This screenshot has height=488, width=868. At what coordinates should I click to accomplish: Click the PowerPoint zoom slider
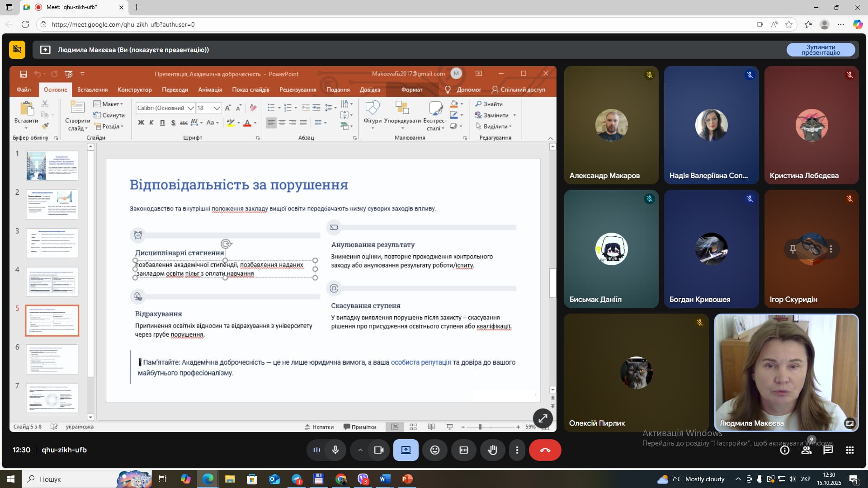click(x=480, y=427)
